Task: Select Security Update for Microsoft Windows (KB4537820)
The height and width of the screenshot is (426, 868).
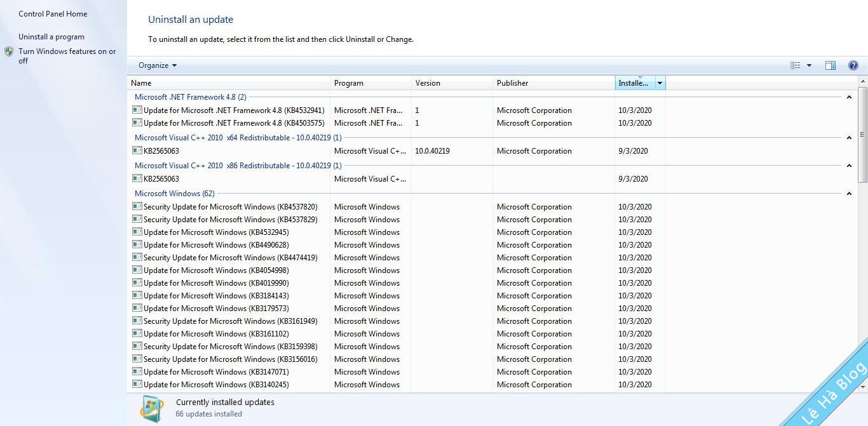Action: 231,207
